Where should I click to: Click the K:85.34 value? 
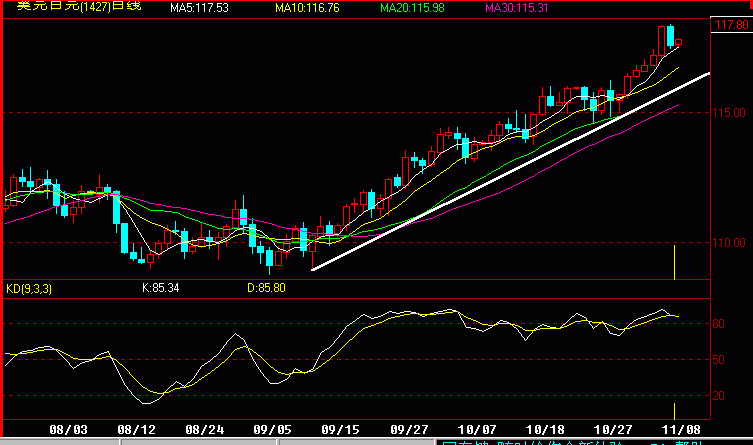[x=160, y=288]
